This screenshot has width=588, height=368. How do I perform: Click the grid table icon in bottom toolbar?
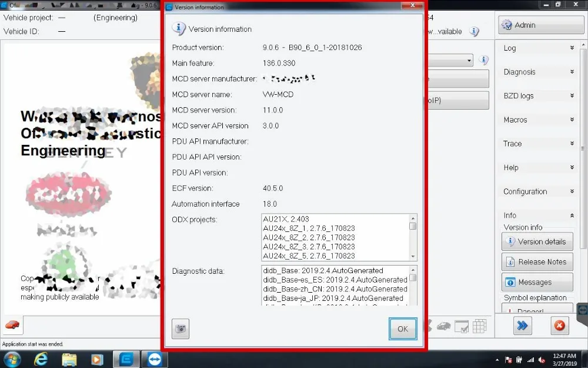pos(479,326)
